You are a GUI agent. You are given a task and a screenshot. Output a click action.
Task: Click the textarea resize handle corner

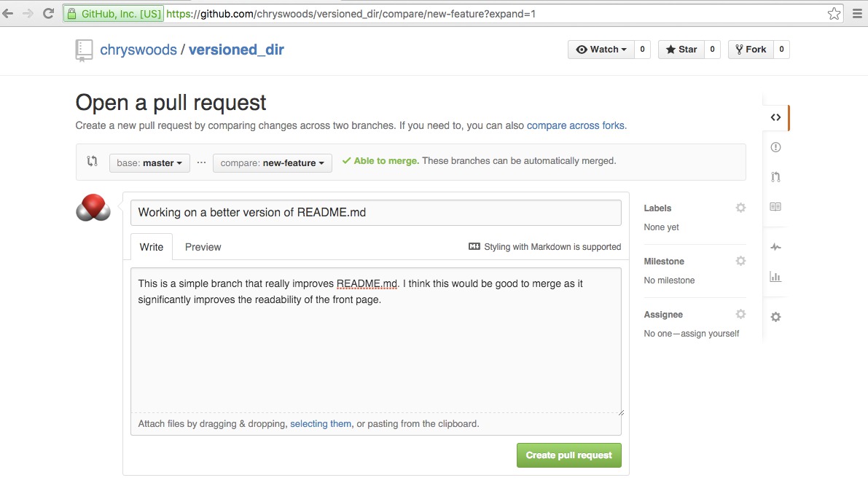pos(621,412)
